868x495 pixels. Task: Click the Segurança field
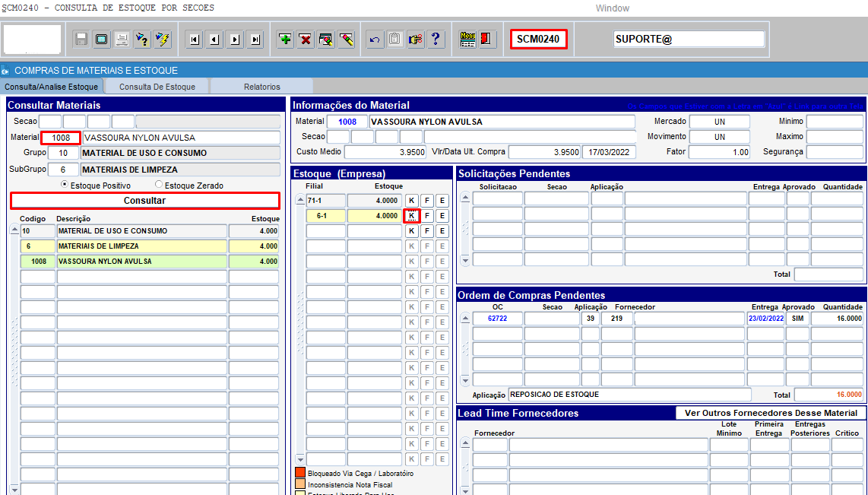835,152
